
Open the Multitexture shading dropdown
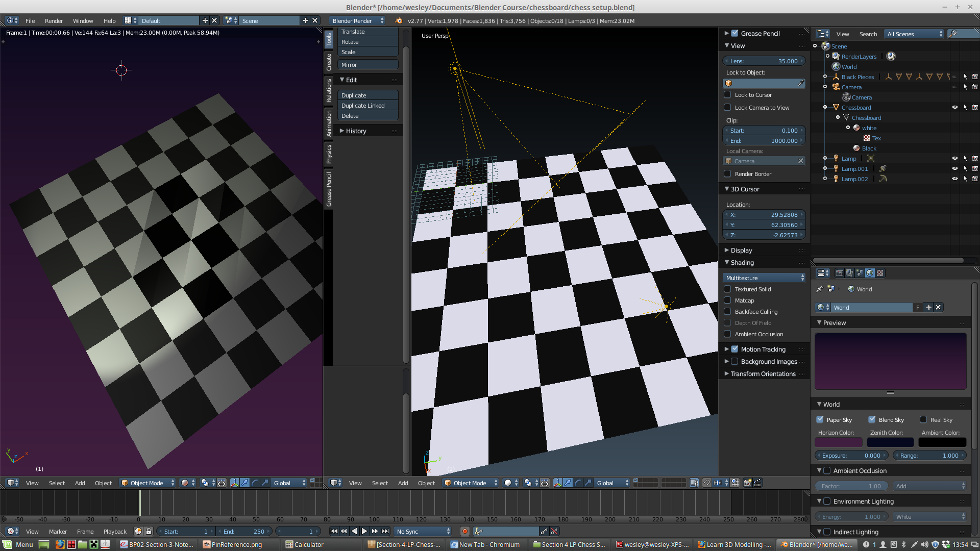764,278
